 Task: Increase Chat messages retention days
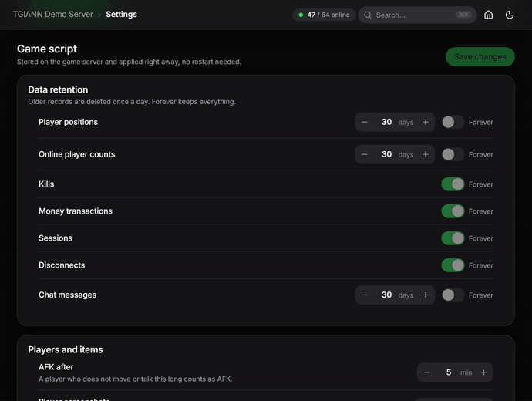click(x=425, y=295)
